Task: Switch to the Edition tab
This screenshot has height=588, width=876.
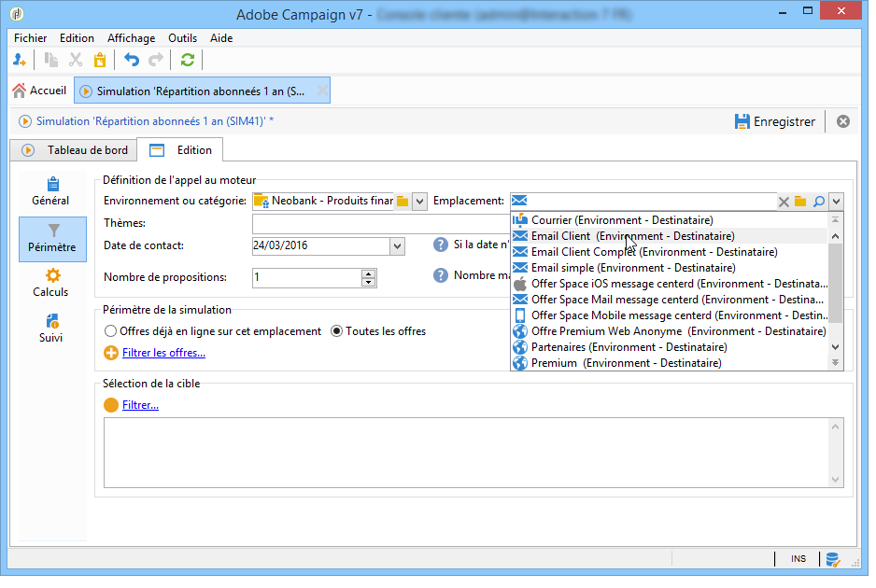Action: (180, 150)
